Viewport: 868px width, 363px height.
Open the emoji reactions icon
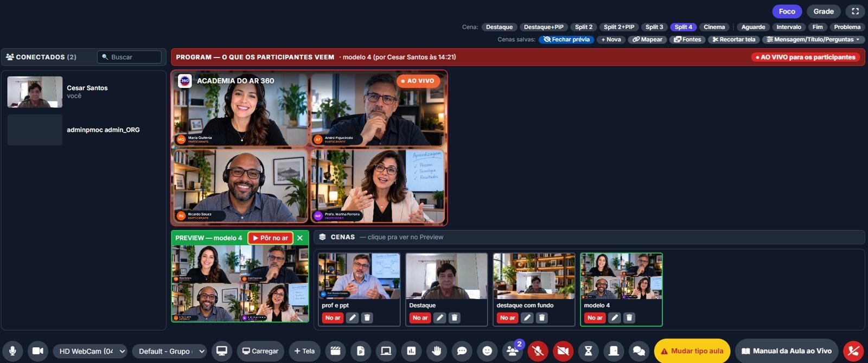(487, 351)
